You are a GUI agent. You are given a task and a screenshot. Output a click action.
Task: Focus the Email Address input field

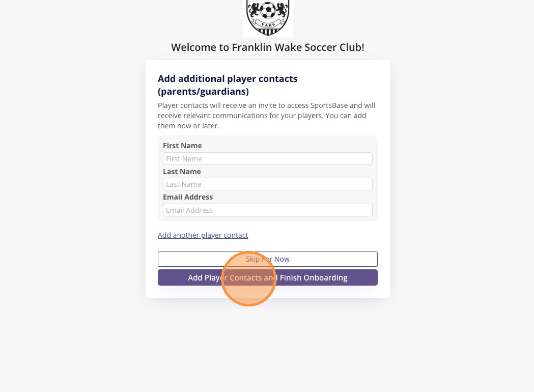[267, 210]
